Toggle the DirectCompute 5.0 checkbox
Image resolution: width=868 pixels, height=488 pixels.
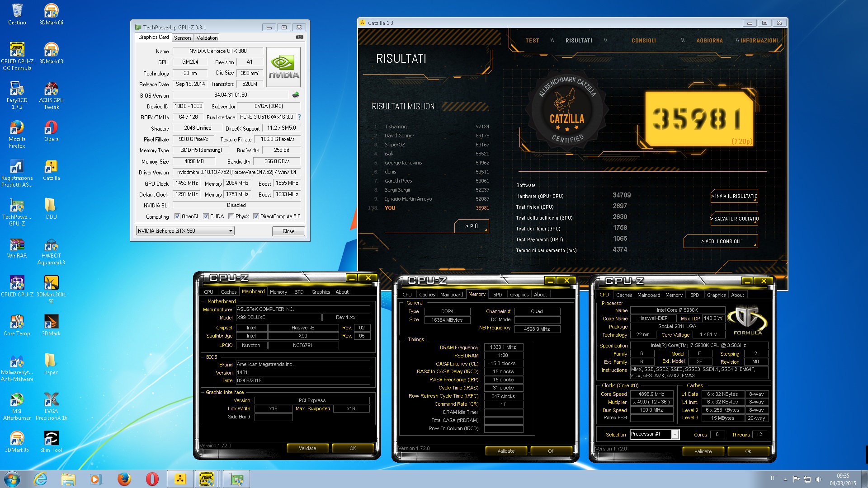coord(256,216)
